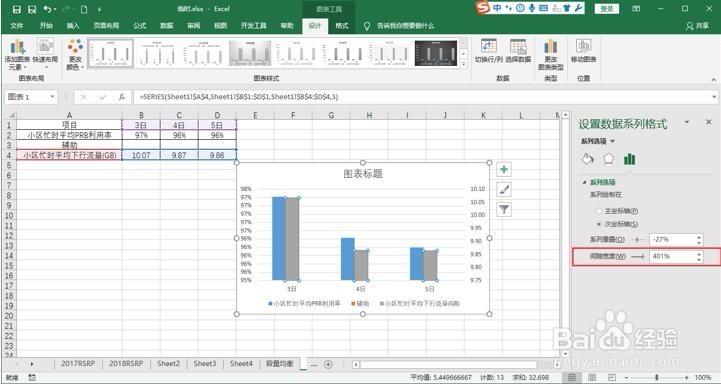Click the Sign in (登录) button
This screenshot has width=721, height=387.
pyautogui.click(x=607, y=9)
